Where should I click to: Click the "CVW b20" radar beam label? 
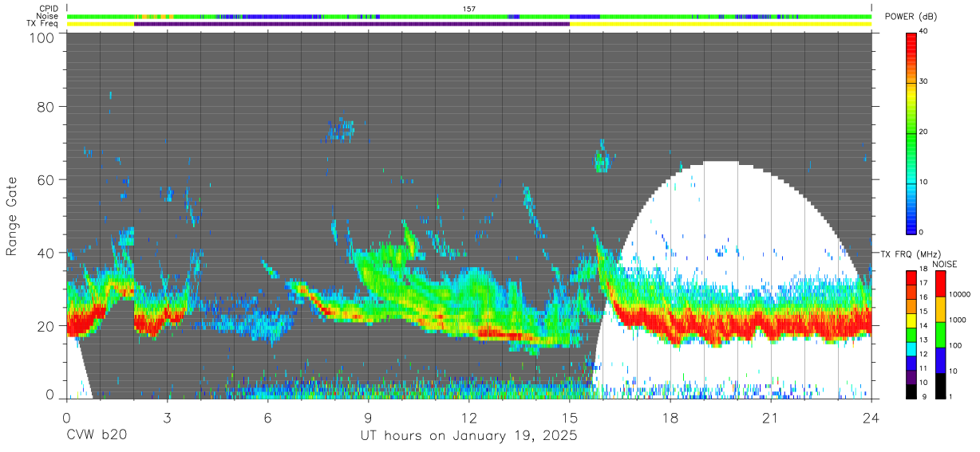pyautogui.click(x=97, y=436)
